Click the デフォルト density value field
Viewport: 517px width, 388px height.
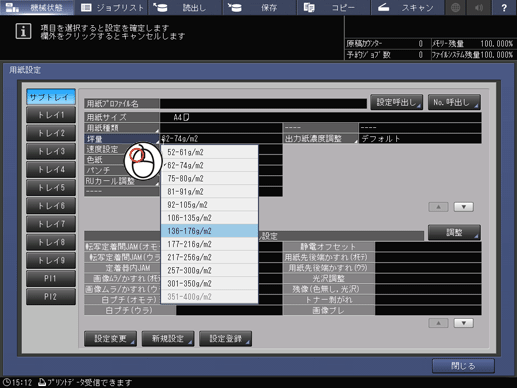(420, 139)
